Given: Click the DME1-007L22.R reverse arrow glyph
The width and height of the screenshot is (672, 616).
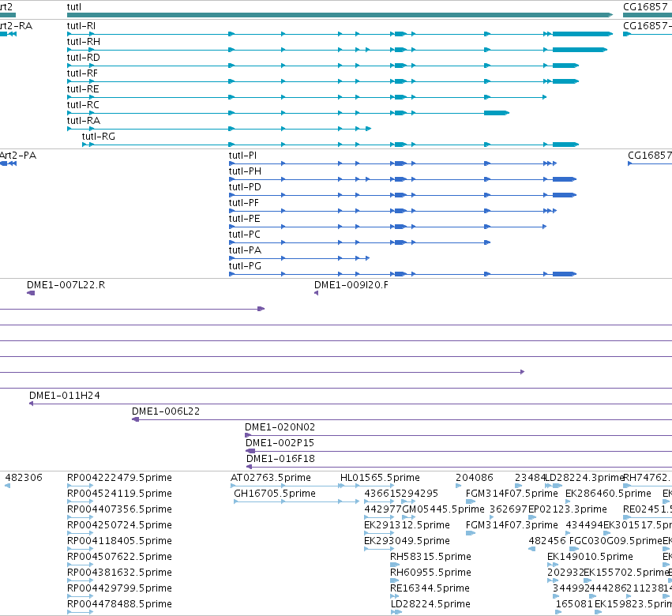Looking at the screenshot, I should click(31, 293).
